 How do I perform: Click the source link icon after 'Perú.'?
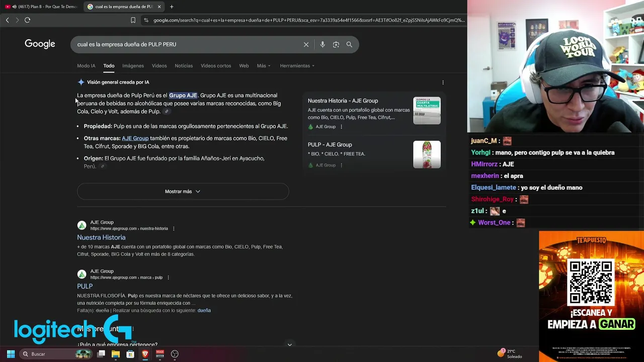point(102,166)
